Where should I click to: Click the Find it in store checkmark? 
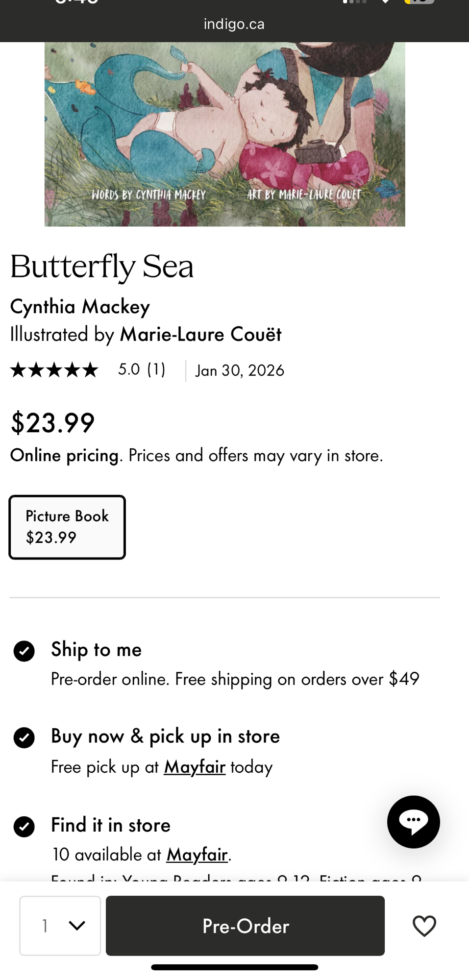(x=24, y=827)
